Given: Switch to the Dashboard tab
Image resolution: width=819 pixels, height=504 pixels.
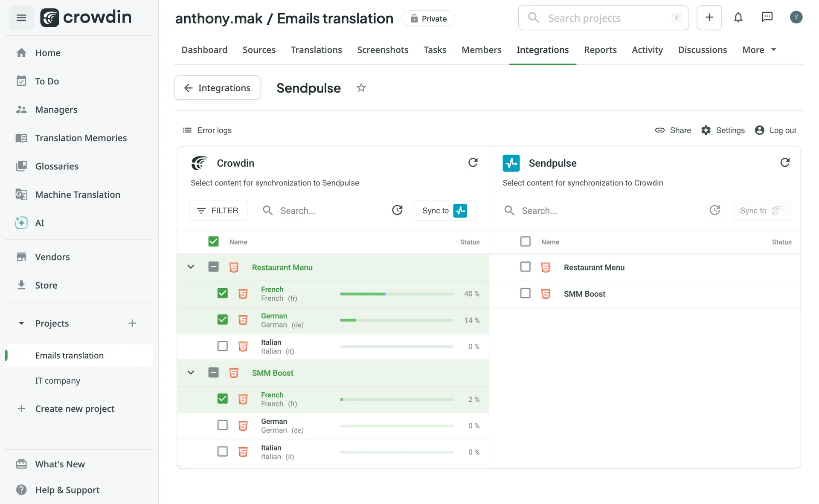Looking at the screenshot, I should click(x=204, y=50).
